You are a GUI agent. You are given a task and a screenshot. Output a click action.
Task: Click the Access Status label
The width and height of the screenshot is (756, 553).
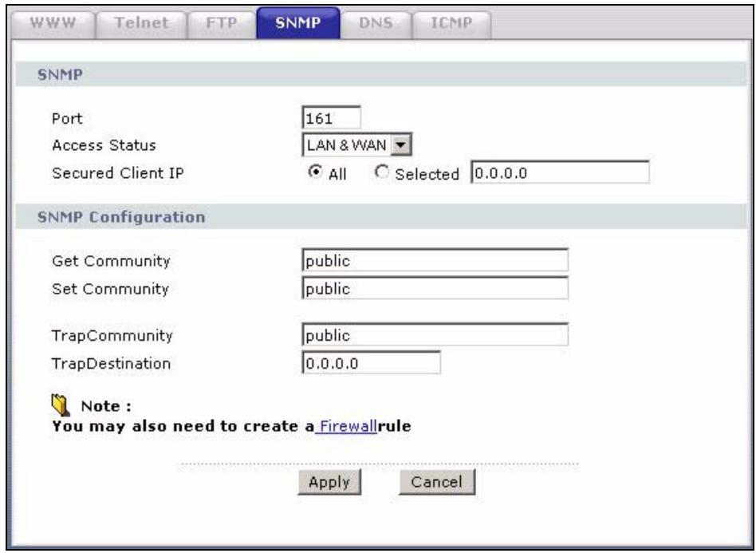tap(104, 145)
